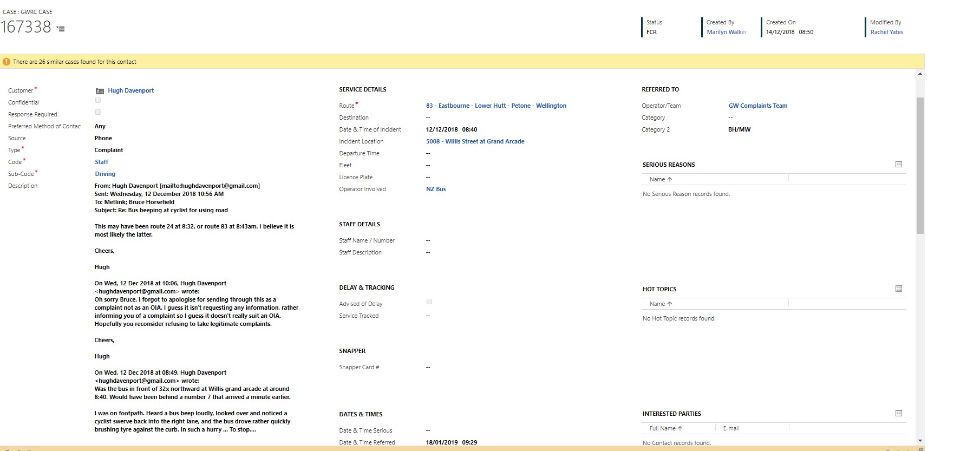Open Modified By Rachel Yates link
The width and height of the screenshot is (980, 451).
coord(886,32)
